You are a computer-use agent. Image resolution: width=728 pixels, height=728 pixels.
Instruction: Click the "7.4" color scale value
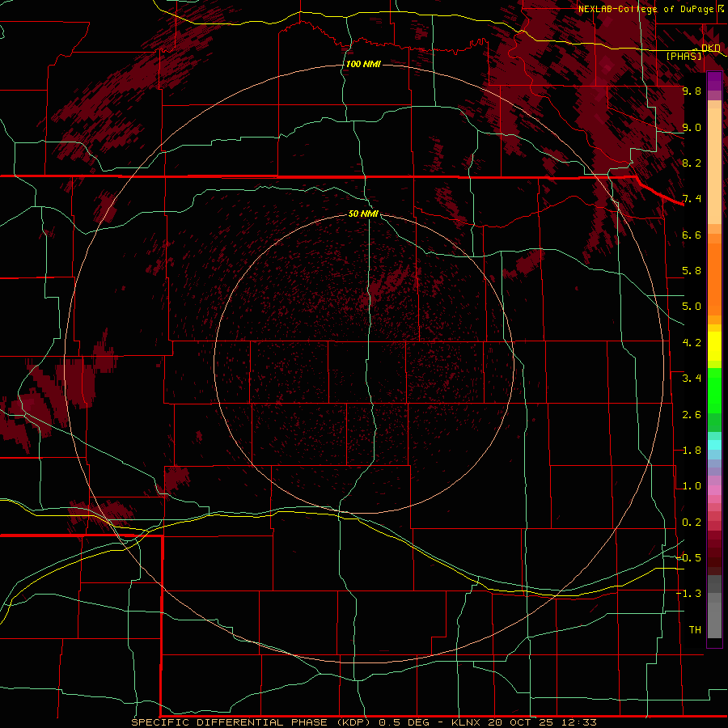692,199
